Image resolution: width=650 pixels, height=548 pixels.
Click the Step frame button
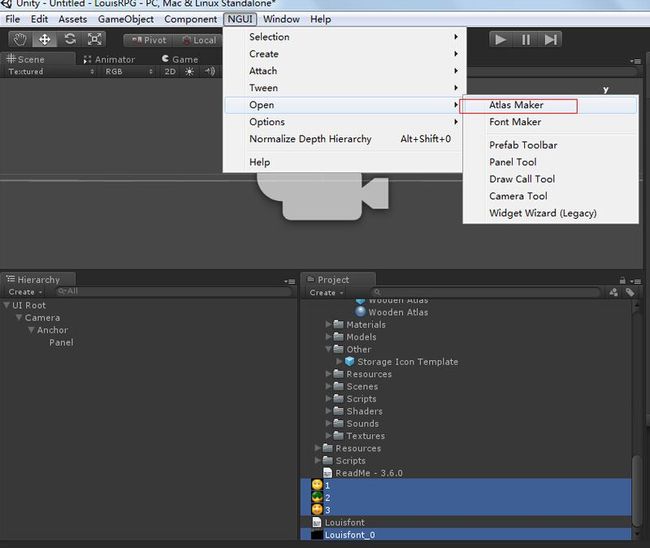(551, 40)
